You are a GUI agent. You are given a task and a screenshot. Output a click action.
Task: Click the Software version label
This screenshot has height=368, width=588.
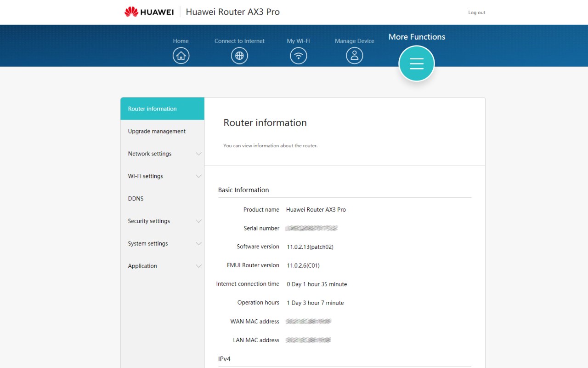point(258,247)
